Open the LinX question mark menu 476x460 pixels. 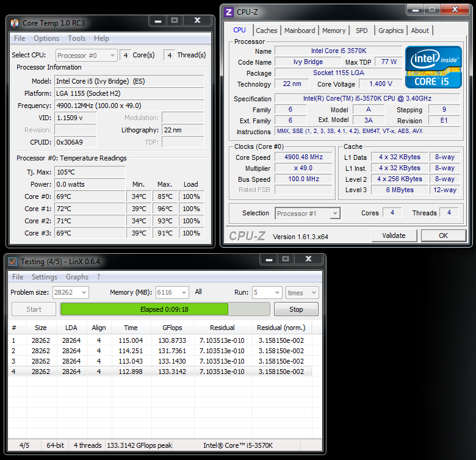[x=99, y=277]
